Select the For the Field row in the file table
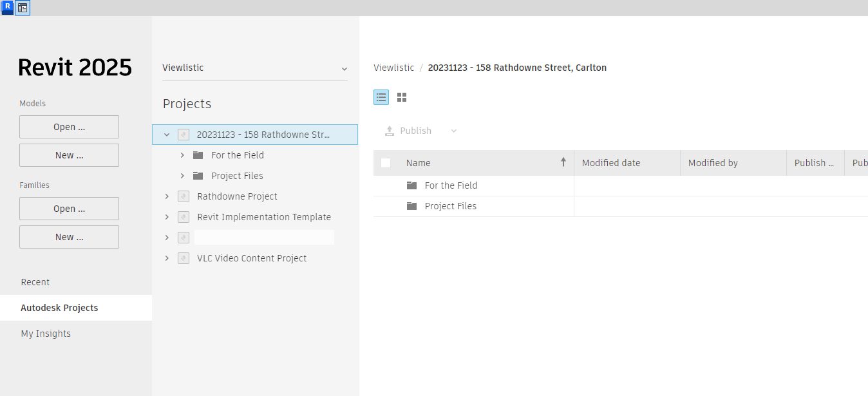The width and height of the screenshot is (868, 396). pyautogui.click(x=621, y=185)
